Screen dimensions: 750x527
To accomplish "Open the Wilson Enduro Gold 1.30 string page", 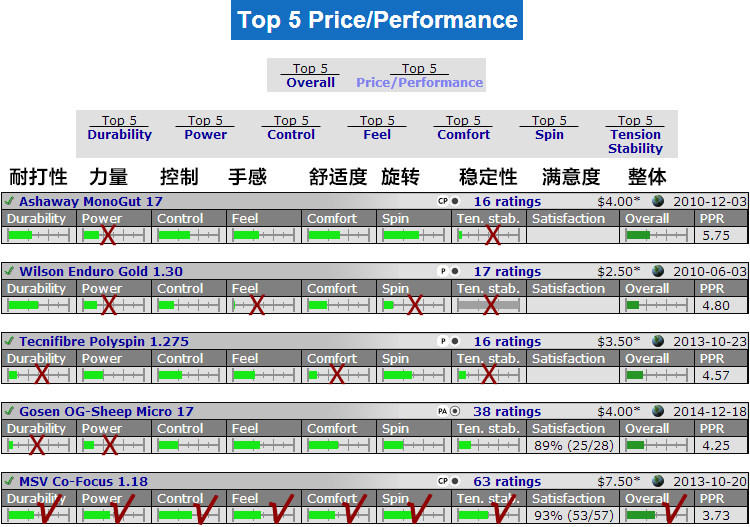I will pos(101,271).
